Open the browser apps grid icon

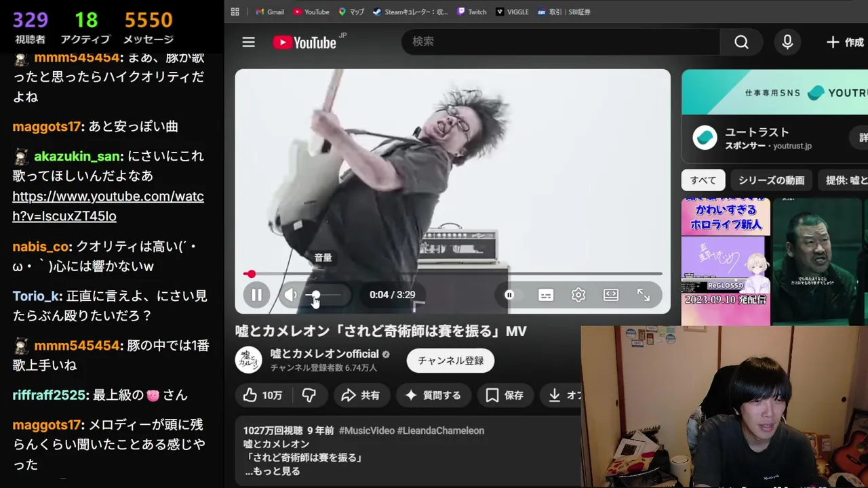235,12
